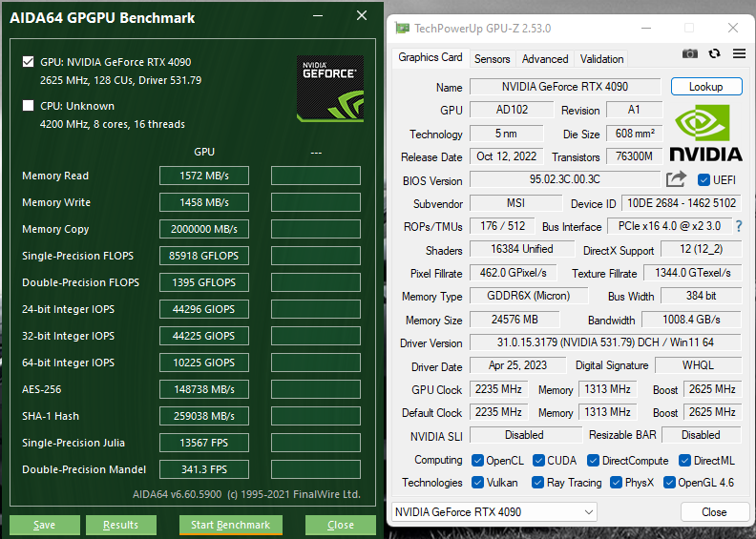Switch to the Sensors tab
The height and width of the screenshot is (539, 756).
[x=492, y=59]
